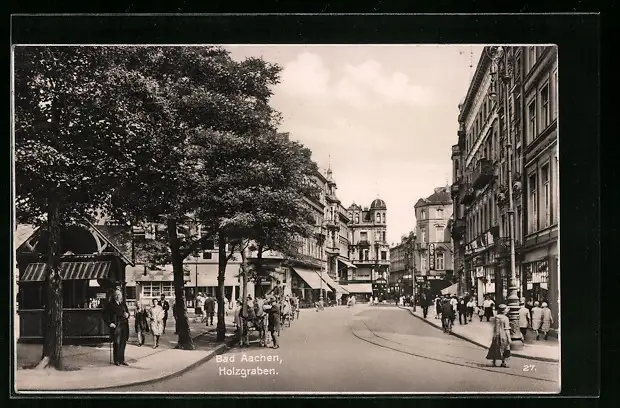Click the number 27 in the bottom corner
The image size is (620, 408).
529,368
